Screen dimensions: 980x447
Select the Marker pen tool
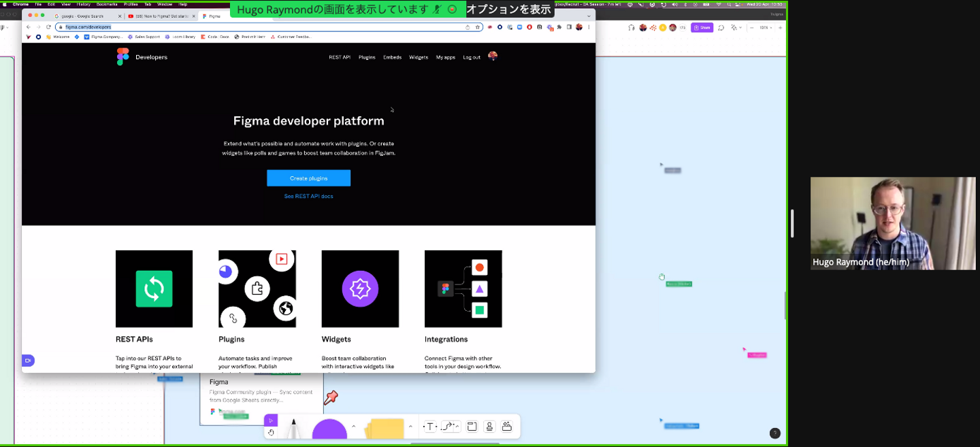coord(294,430)
